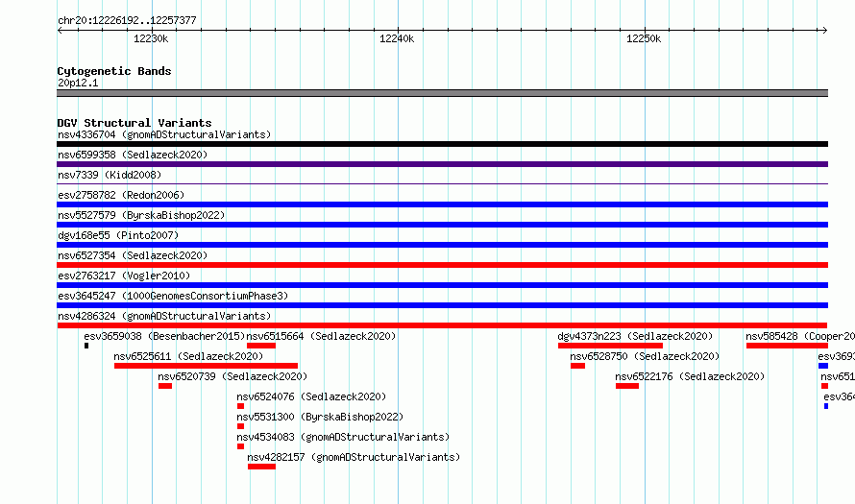Click the esv2758782 (Redon2006) label
The image size is (855, 504).
121,195
